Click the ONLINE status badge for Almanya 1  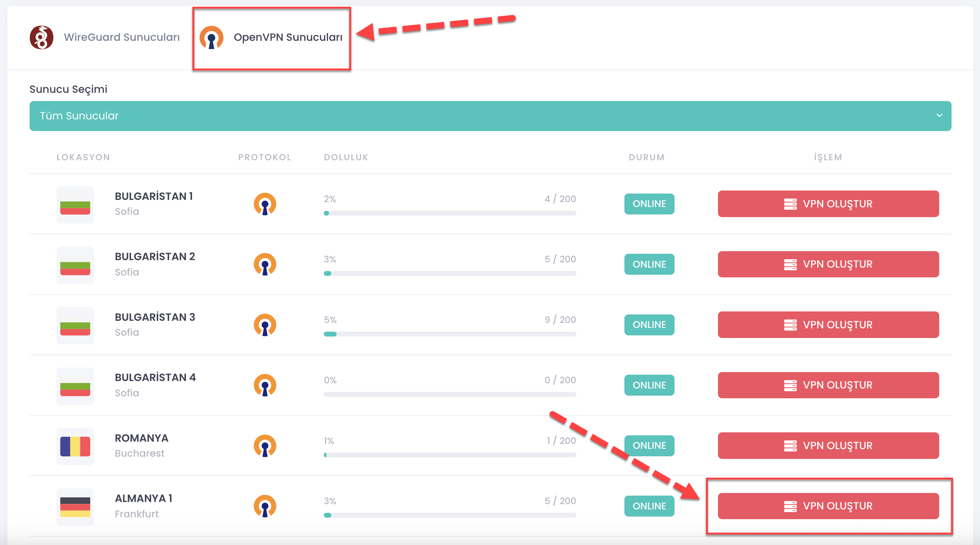tap(649, 506)
